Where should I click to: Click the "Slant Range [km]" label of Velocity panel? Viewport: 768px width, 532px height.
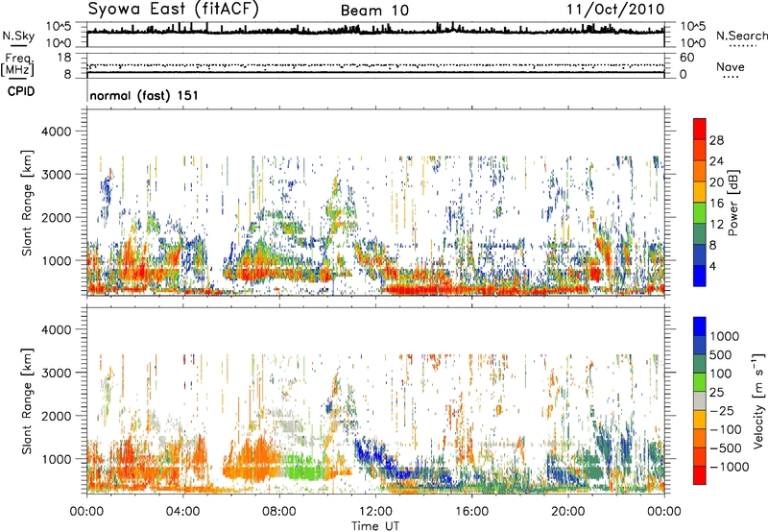(27, 401)
